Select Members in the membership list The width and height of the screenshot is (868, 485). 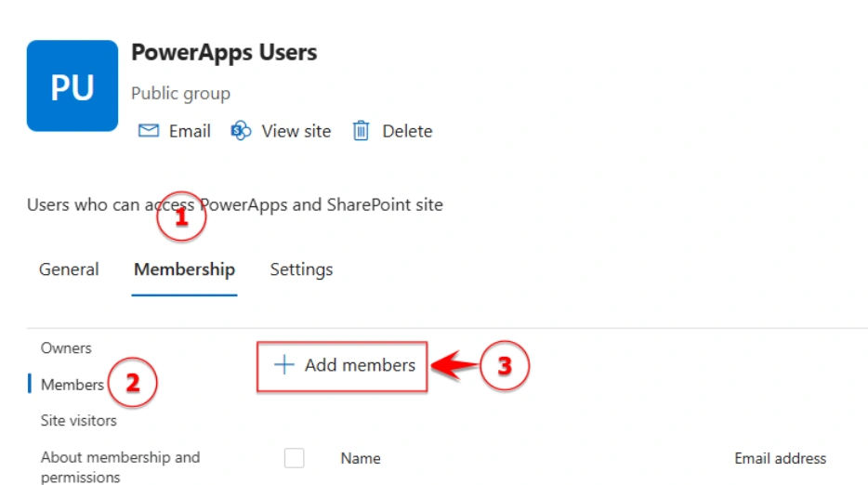[72, 385]
